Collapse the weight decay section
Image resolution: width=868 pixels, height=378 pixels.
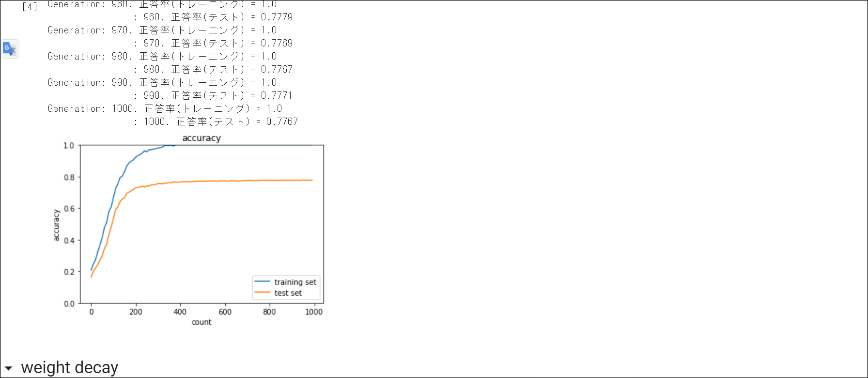8,368
